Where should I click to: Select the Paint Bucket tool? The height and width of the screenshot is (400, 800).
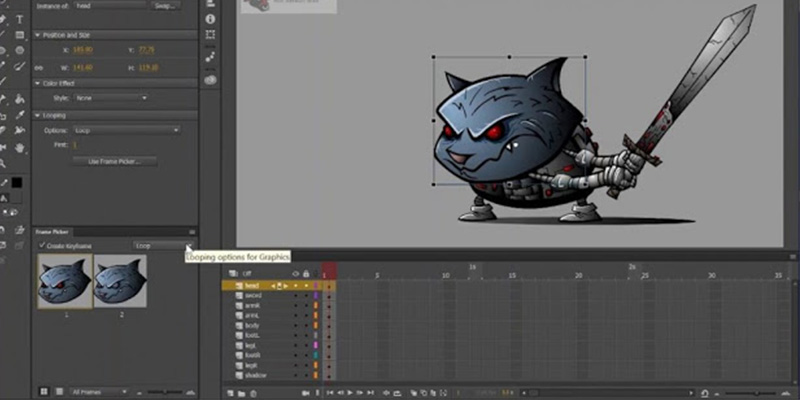20,99
